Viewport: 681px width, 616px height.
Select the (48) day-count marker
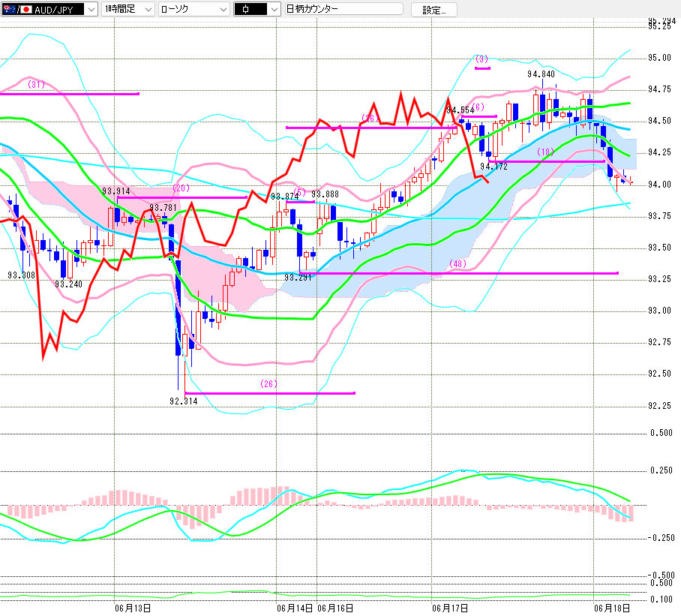point(457,263)
